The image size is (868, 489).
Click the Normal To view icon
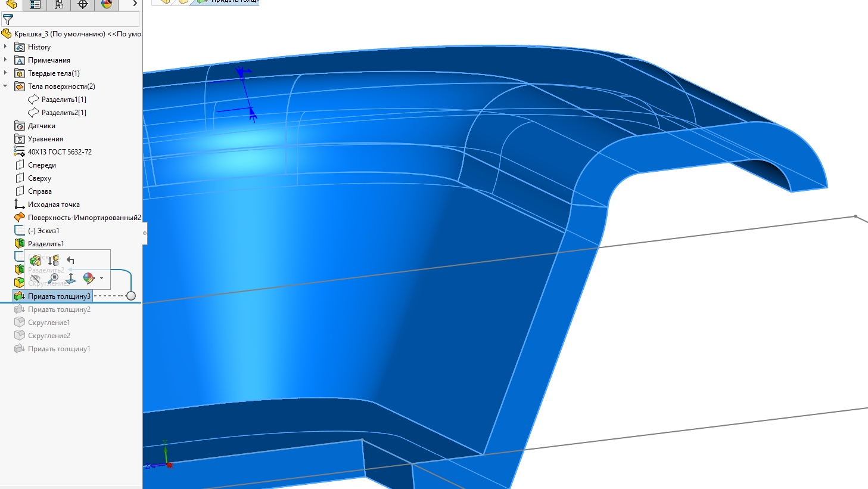pos(71,278)
